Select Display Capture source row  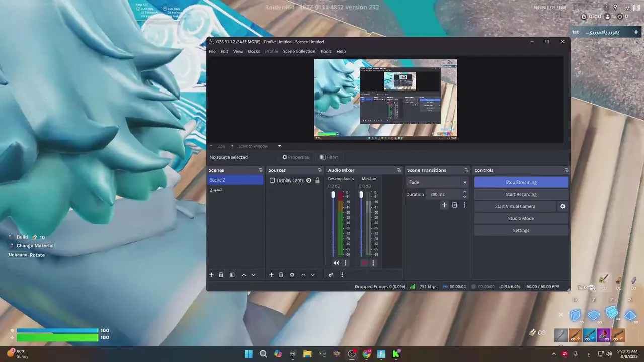point(295,180)
